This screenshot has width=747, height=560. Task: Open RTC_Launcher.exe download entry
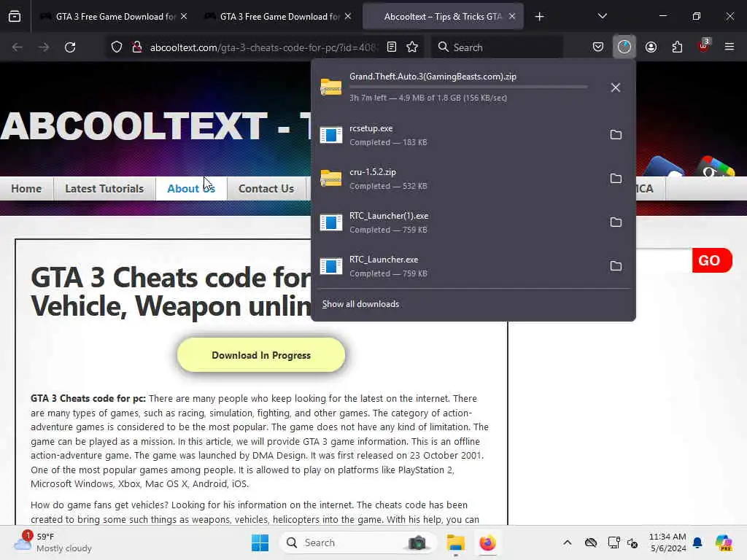click(x=457, y=266)
